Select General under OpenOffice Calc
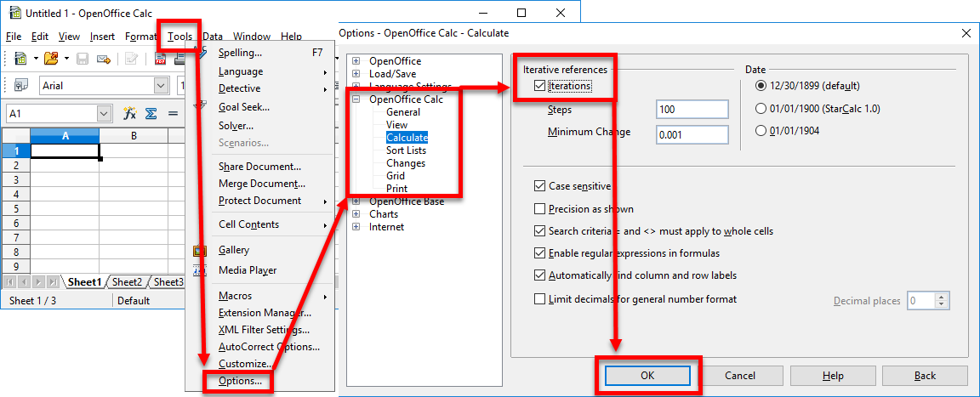Viewport: 980px width, 397px height. (x=403, y=112)
